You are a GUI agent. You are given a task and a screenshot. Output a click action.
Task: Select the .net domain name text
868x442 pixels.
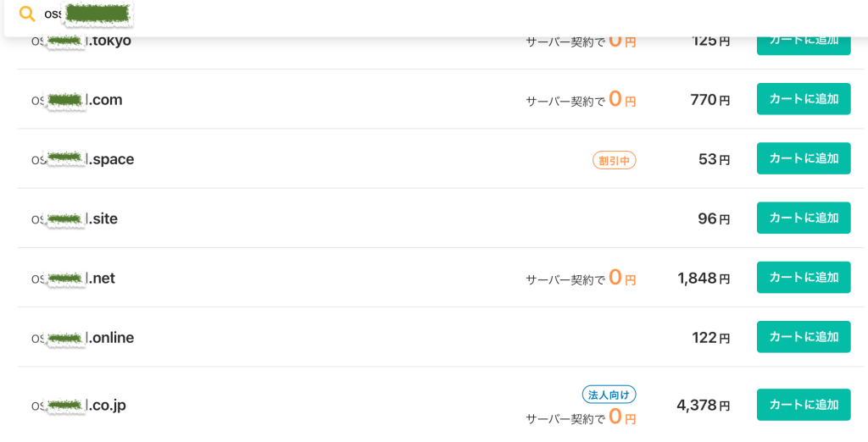(74, 278)
